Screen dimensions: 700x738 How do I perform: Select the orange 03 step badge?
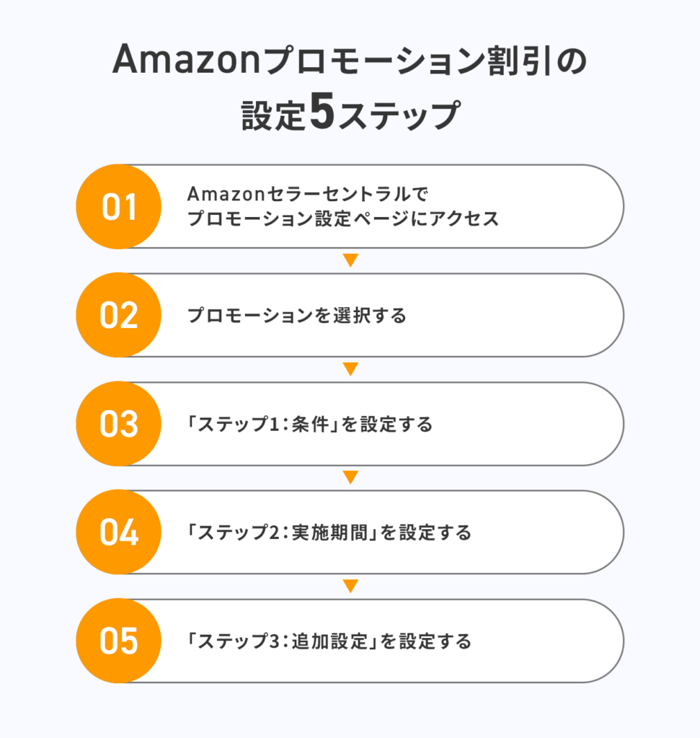(119, 424)
